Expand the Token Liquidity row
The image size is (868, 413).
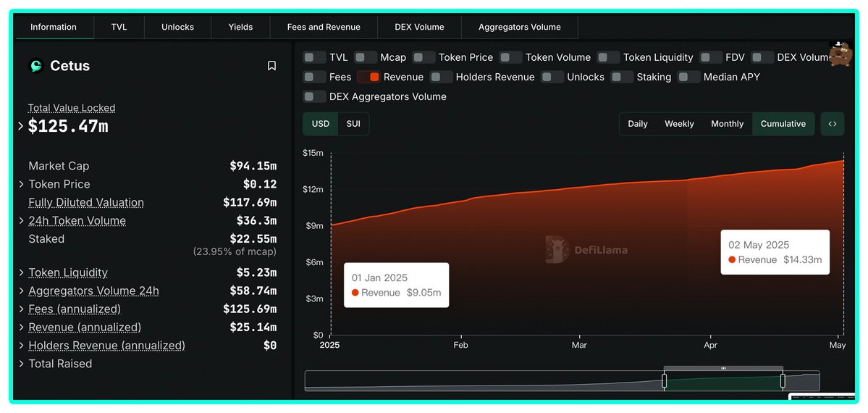point(21,272)
